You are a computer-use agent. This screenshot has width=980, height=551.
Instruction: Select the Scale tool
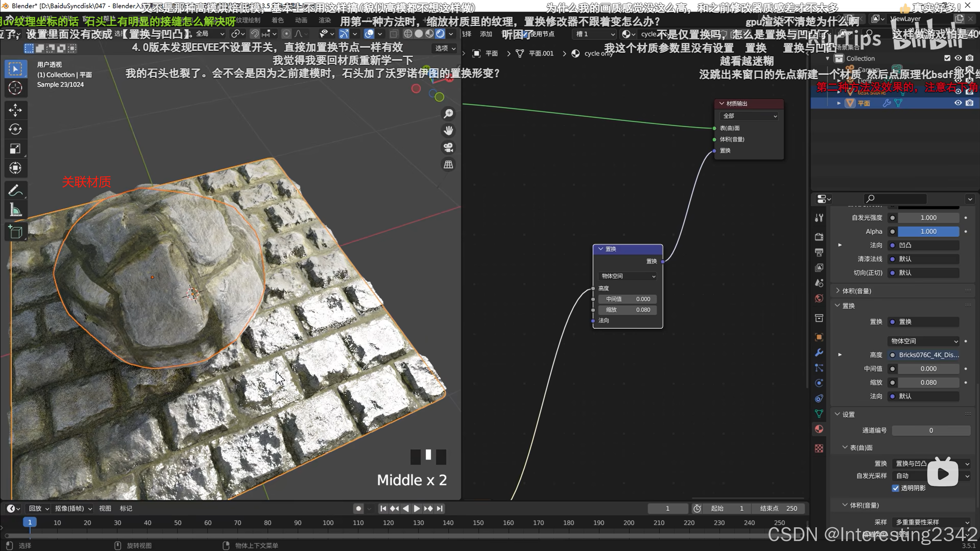15,148
